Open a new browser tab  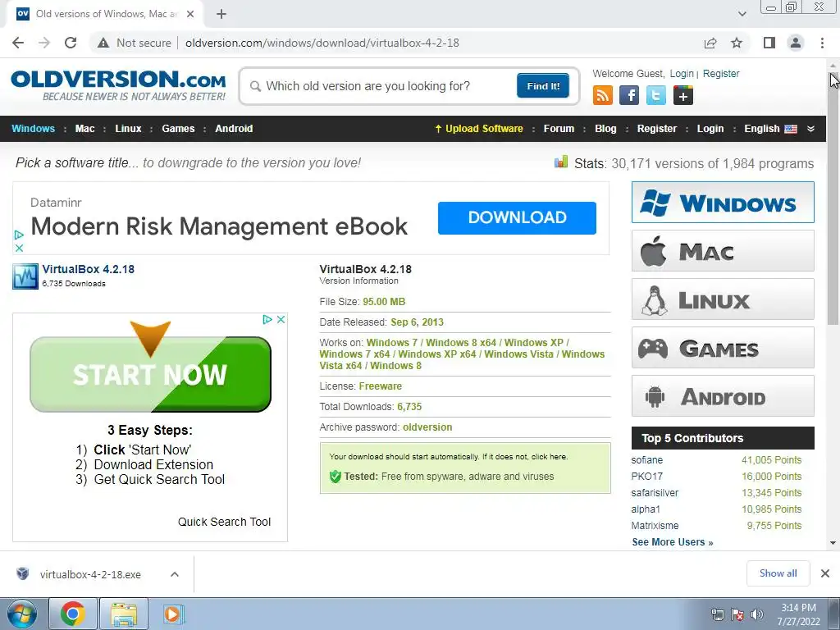[x=221, y=14]
